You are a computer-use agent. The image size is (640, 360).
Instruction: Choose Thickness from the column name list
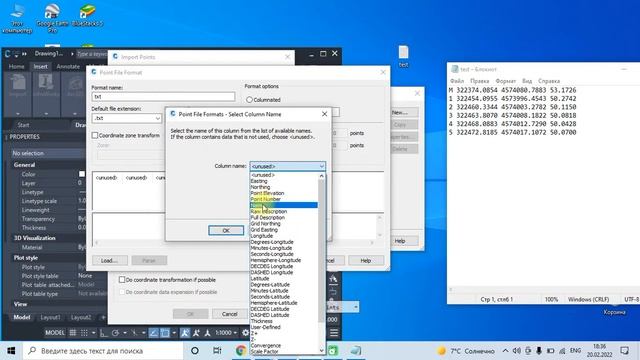[284, 321]
